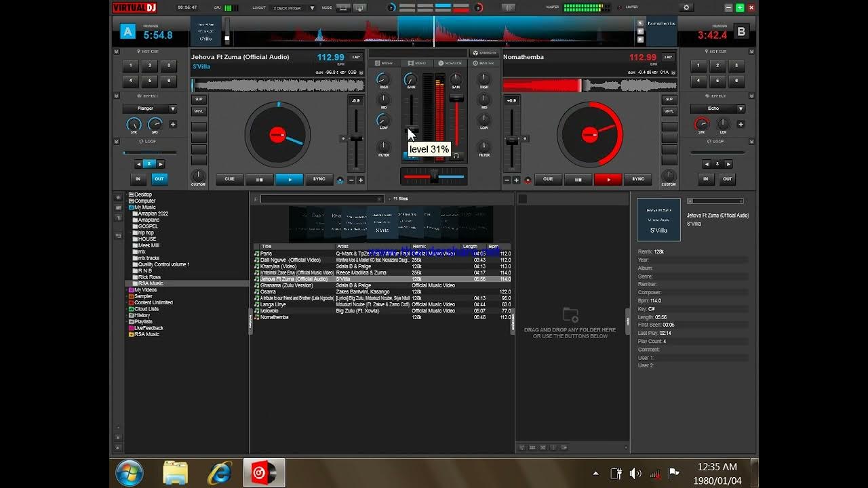Toggle VINYL mode on deck B
This screenshot has height=488, width=868.
coord(669,111)
